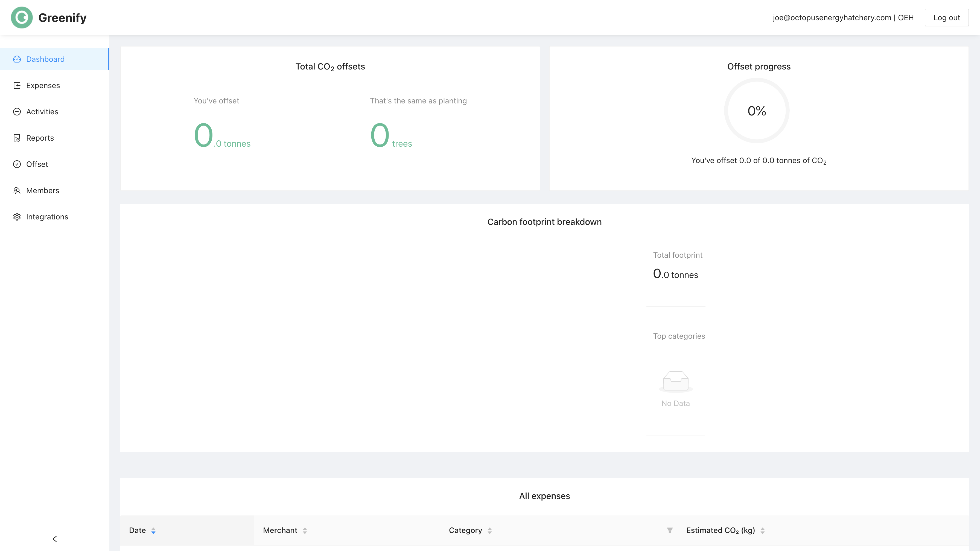The image size is (980, 551).
Task: Click the Greenify logo icon
Action: (22, 18)
